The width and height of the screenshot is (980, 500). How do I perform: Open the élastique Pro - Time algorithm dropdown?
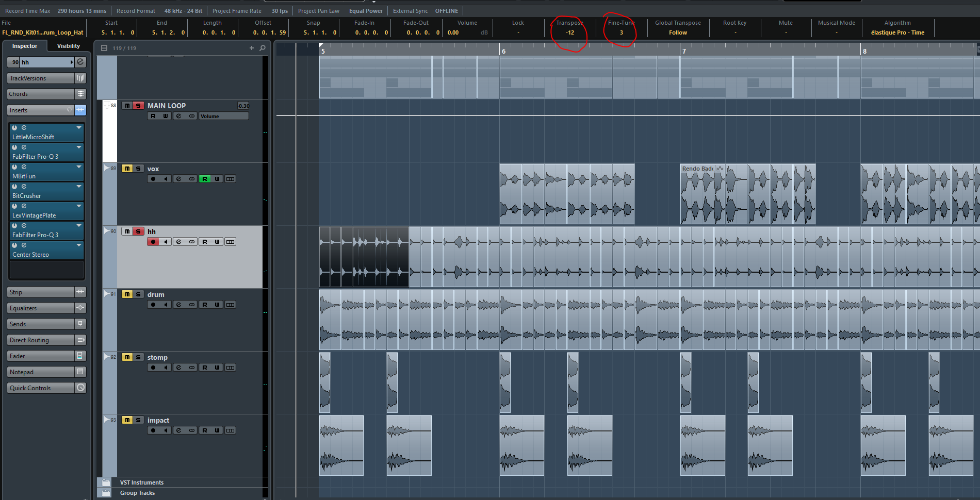(897, 32)
